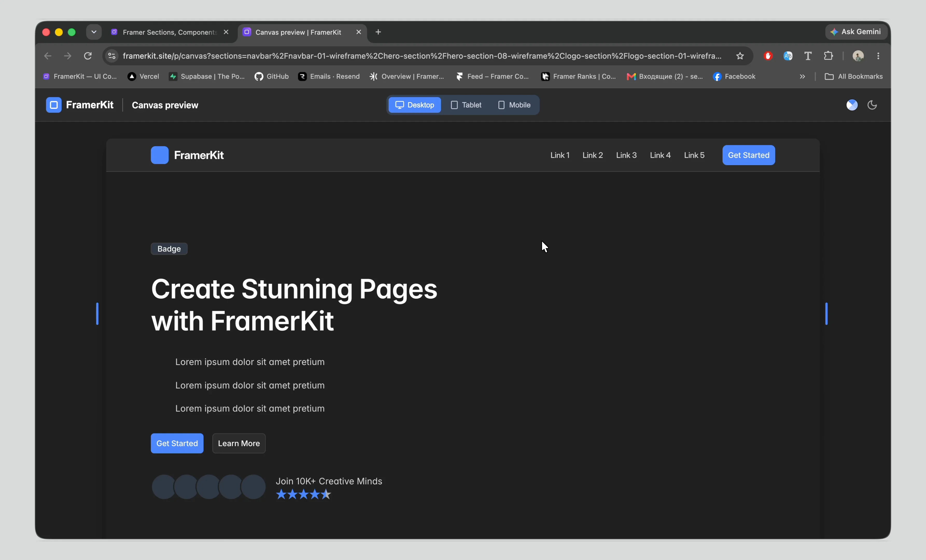926x560 pixels.
Task: Close the Canvas preview tab
Action: 359,32
